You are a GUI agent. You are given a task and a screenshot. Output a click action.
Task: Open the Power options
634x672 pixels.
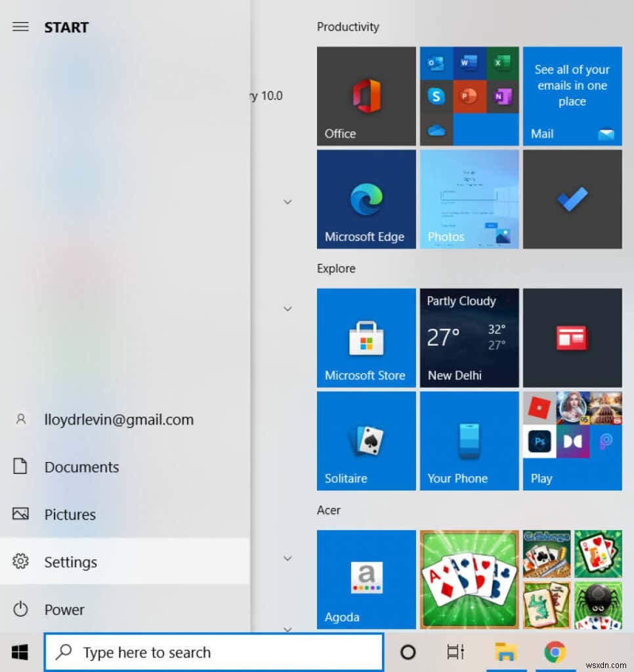coord(64,609)
